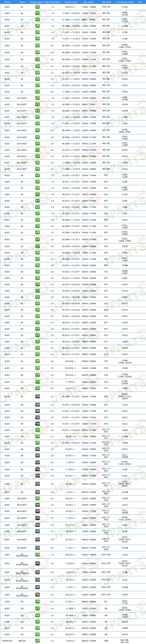Click the MCY.NB, MCY.PA engine code cell

coord(125,641)
